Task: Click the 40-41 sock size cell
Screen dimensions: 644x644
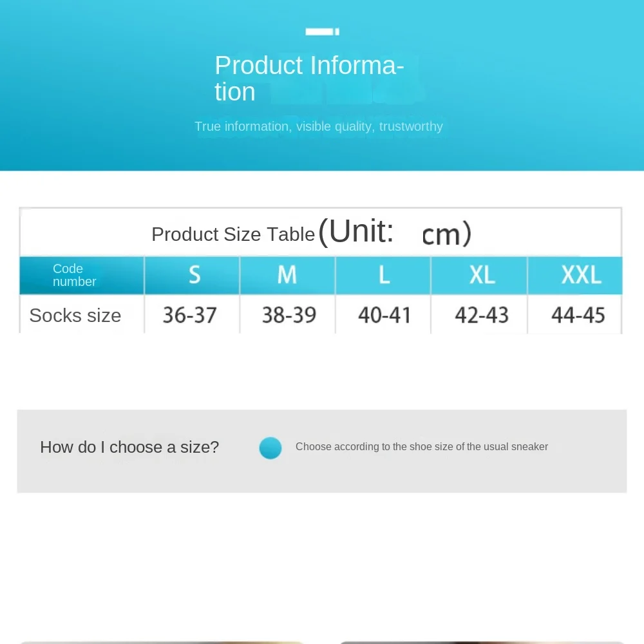Action: pos(384,315)
